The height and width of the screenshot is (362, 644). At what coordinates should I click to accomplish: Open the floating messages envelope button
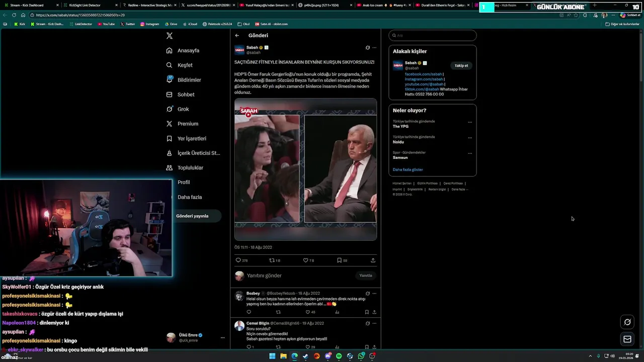627,339
